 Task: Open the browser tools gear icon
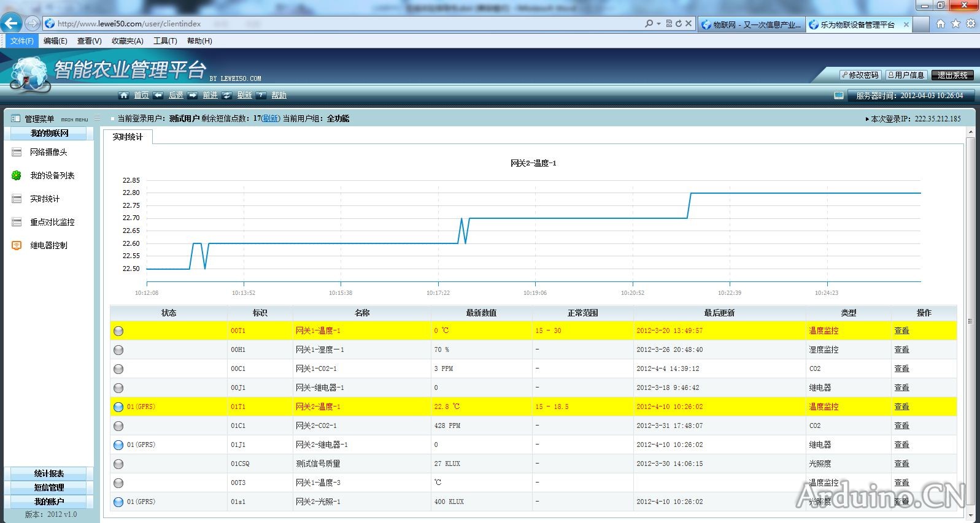click(971, 24)
